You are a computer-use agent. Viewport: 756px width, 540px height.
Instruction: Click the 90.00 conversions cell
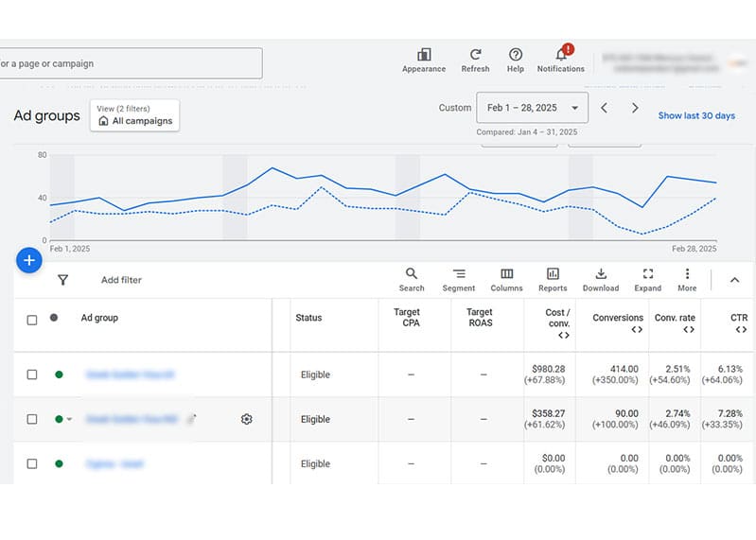tap(626, 413)
